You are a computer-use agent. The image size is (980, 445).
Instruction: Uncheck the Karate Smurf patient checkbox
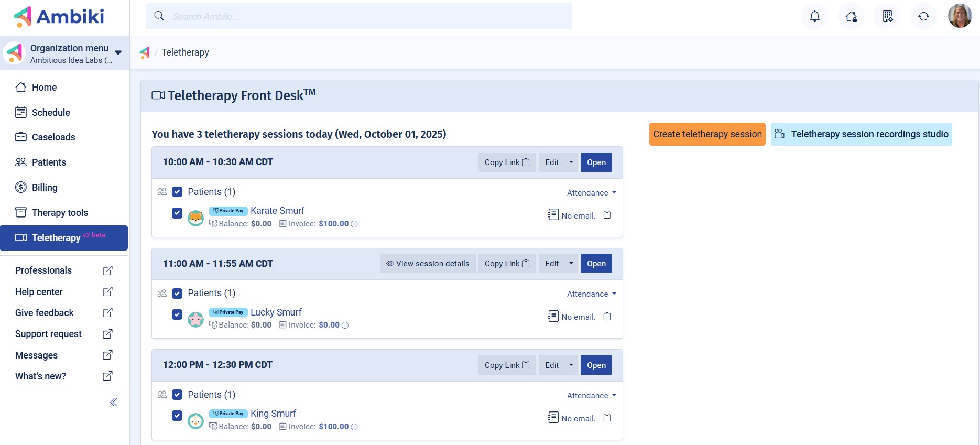coord(177,213)
